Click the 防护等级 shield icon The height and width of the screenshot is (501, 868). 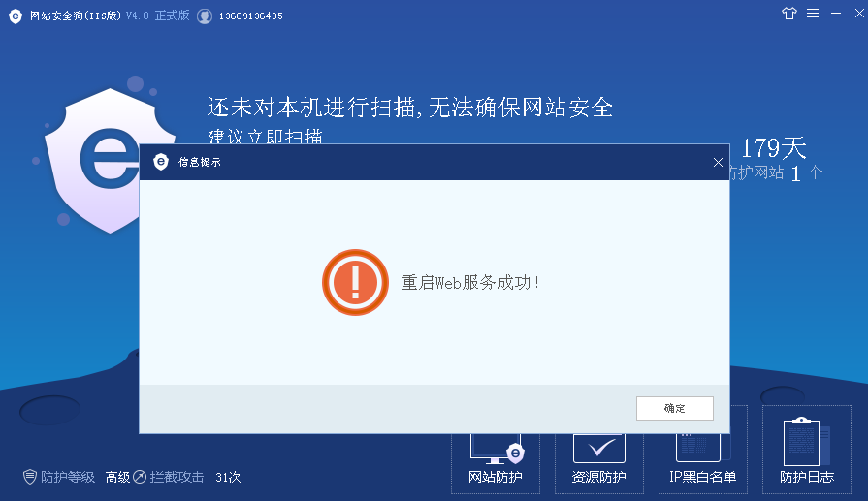[x=30, y=477]
